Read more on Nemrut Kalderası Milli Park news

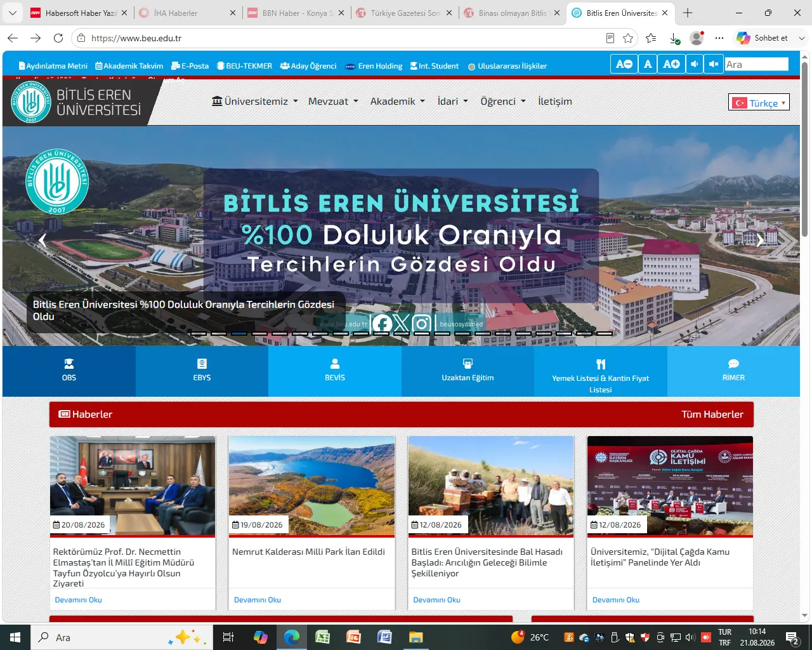[258, 600]
